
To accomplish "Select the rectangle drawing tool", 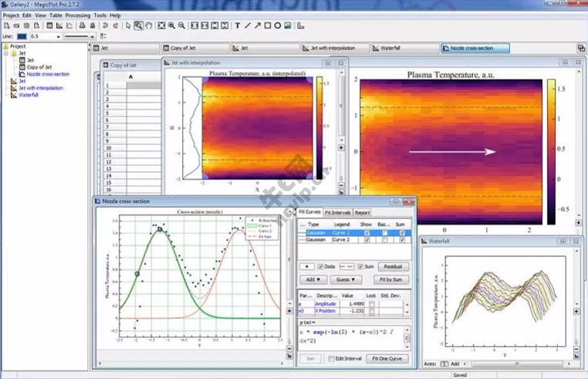I will pos(267,25).
